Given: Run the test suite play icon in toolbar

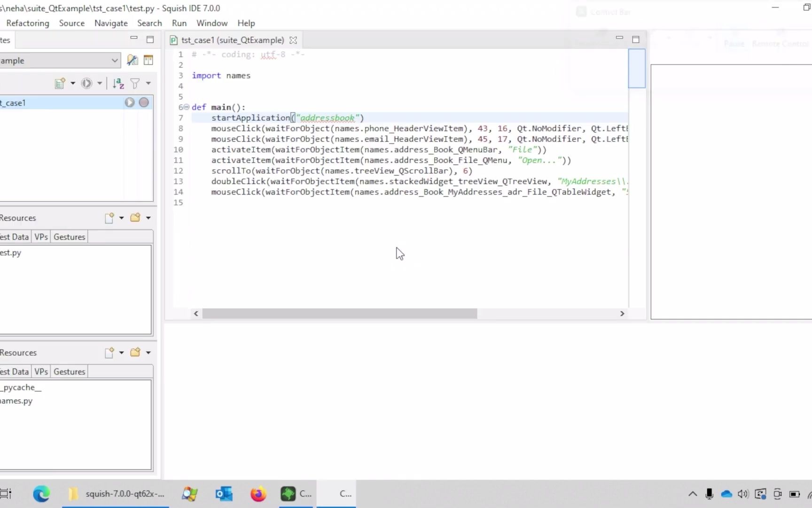Looking at the screenshot, I should [x=86, y=83].
